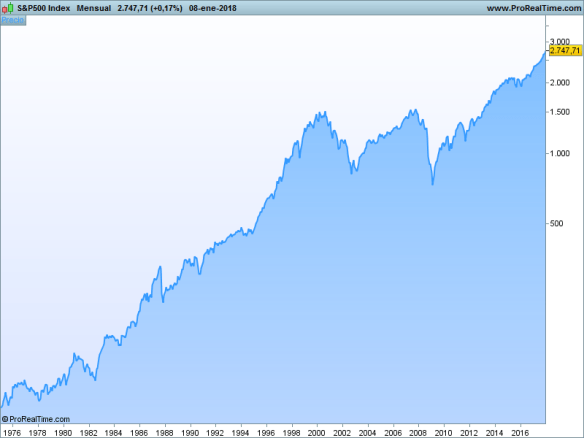Click the 2010 year axis label

pos(443,433)
